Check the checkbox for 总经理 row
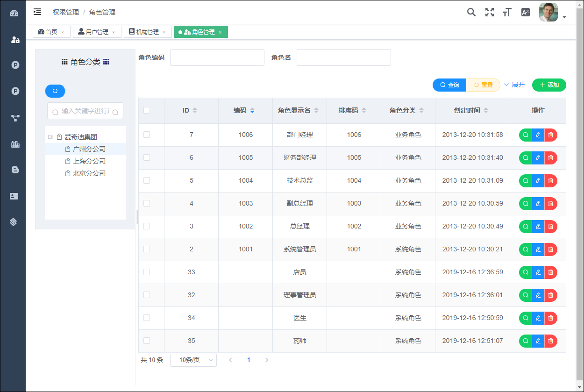This screenshot has height=392, width=584. [x=147, y=226]
